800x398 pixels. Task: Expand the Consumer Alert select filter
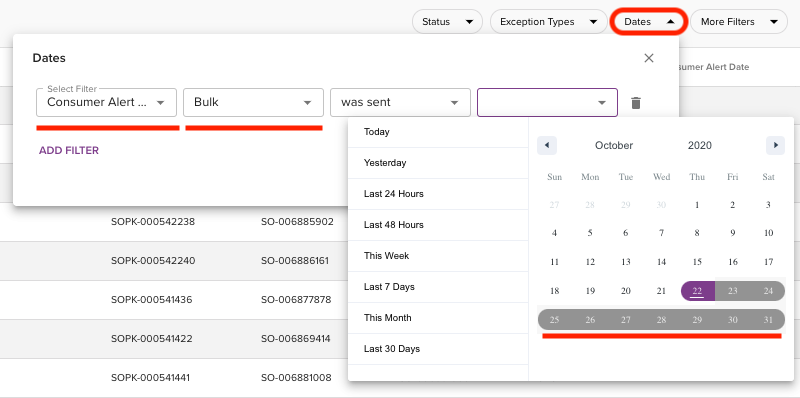pyautogui.click(x=107, y=103)
